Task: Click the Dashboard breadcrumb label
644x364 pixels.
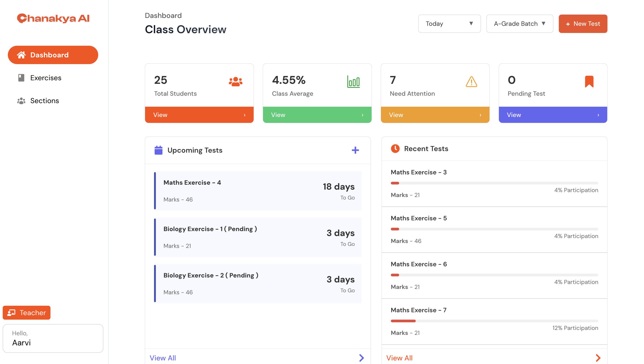Action: 163,15
